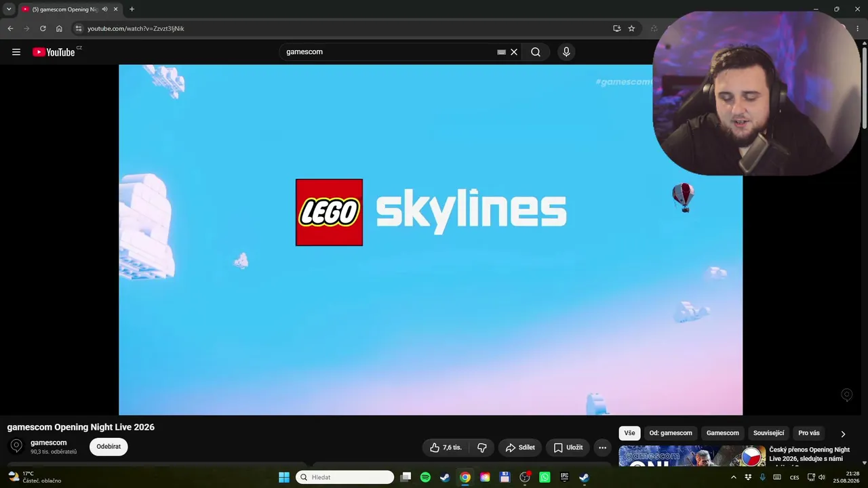Open Český přenos Opening Night Live thumbnail
Image resolution: width=868 pixels, height=488 pixels.
pyautogui.click(x=692, y=455)
